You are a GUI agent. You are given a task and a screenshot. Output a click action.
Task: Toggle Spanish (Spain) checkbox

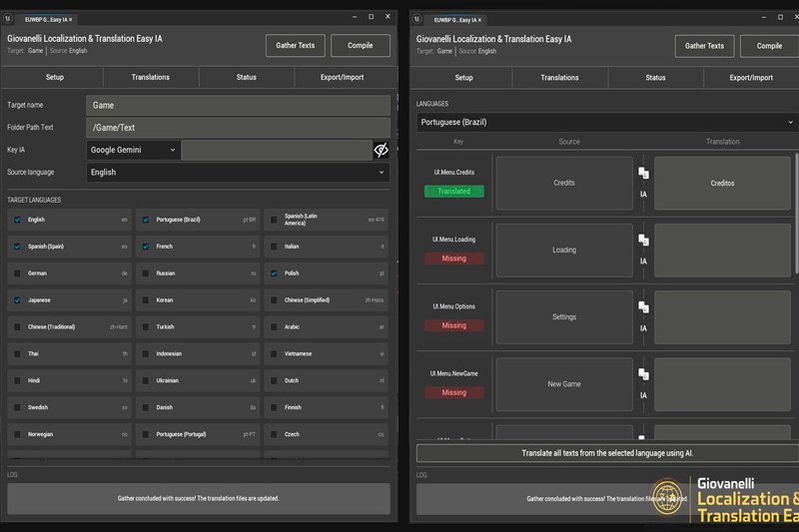(x=17, y=247)
